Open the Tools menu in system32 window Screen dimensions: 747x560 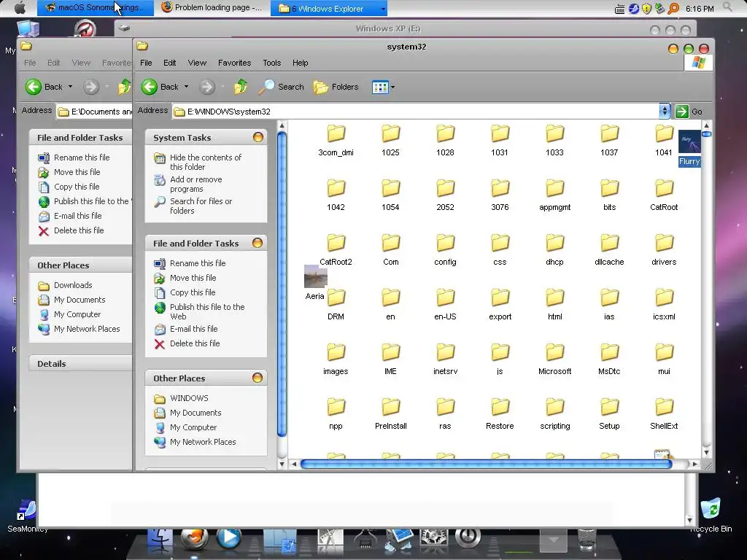tap(271, 63)
